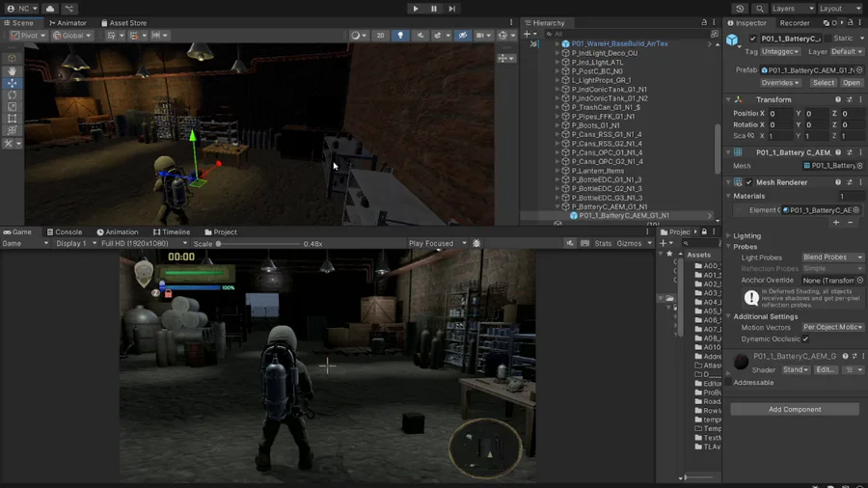
Task: Click the shader Edit button
Action: tap(826, 369)
